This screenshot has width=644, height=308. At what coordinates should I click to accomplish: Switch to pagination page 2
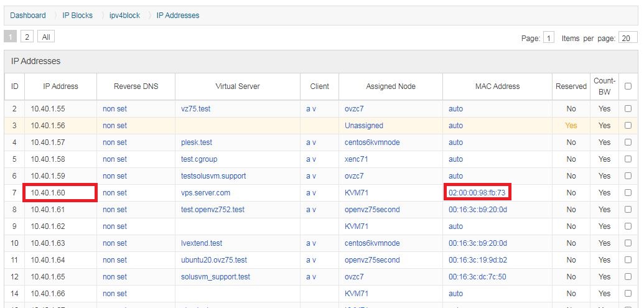[x=27, y=37]
